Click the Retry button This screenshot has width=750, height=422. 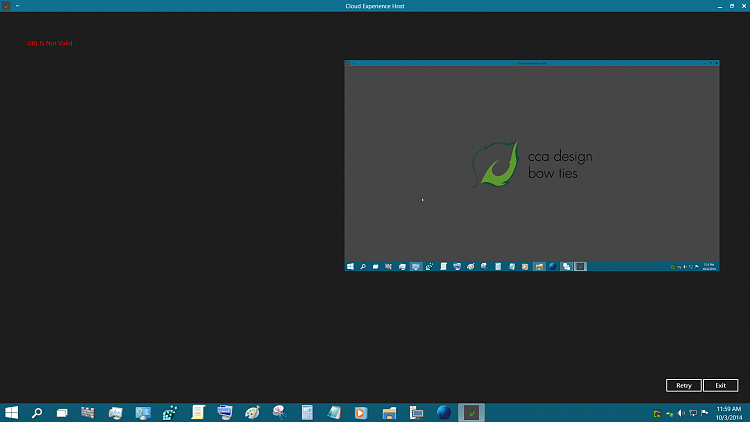click(684, 385)
